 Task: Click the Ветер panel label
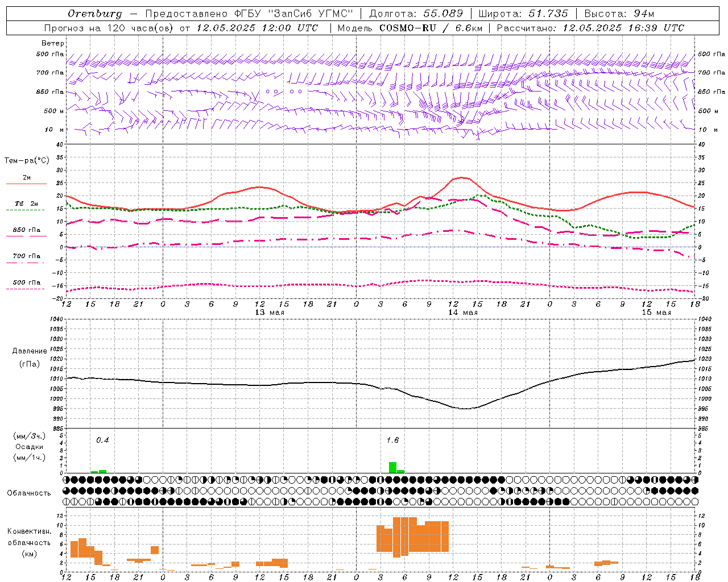point(52,43)
